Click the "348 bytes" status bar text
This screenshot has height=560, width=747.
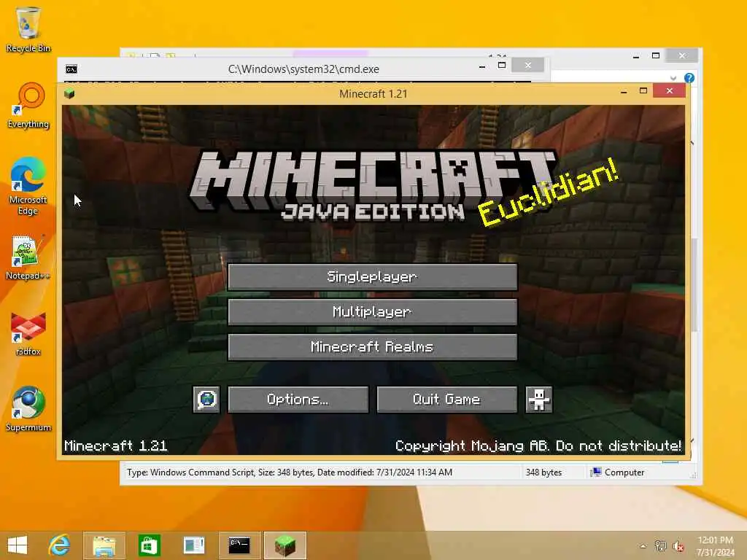pyautogui.click(x=543, y=472)
